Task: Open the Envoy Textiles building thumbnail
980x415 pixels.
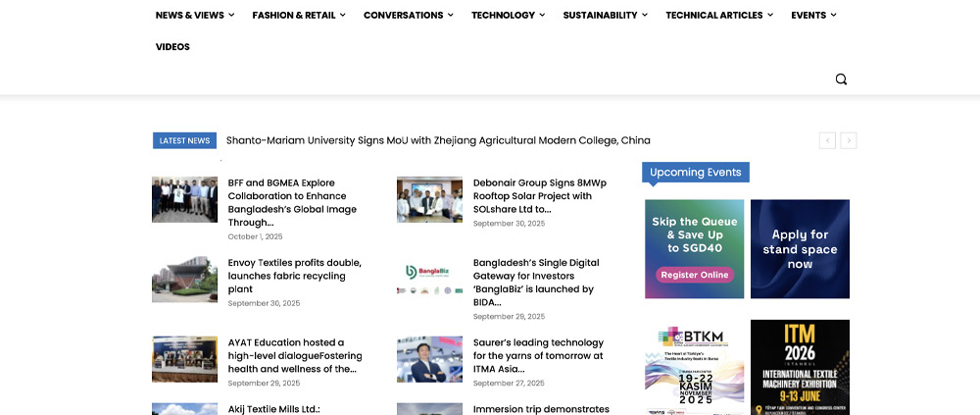Action: click(184, 280)
